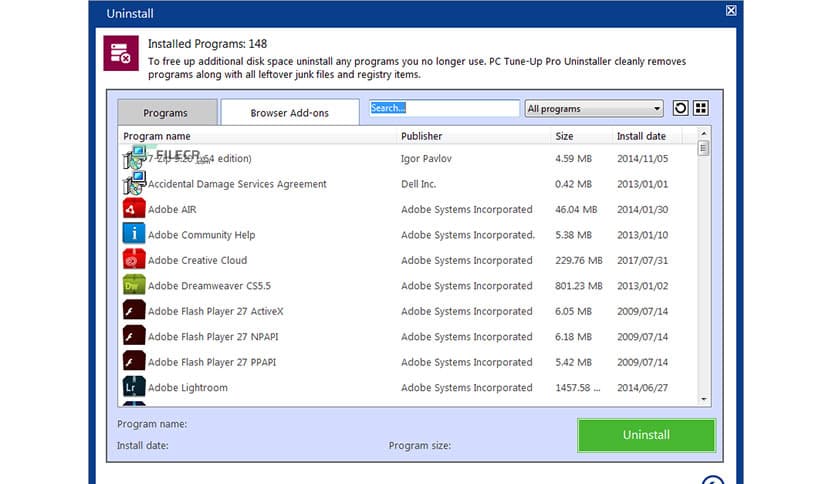836x484 pixels.
Task: Click the 2014/11/05 install date
Action: point(642,159)
